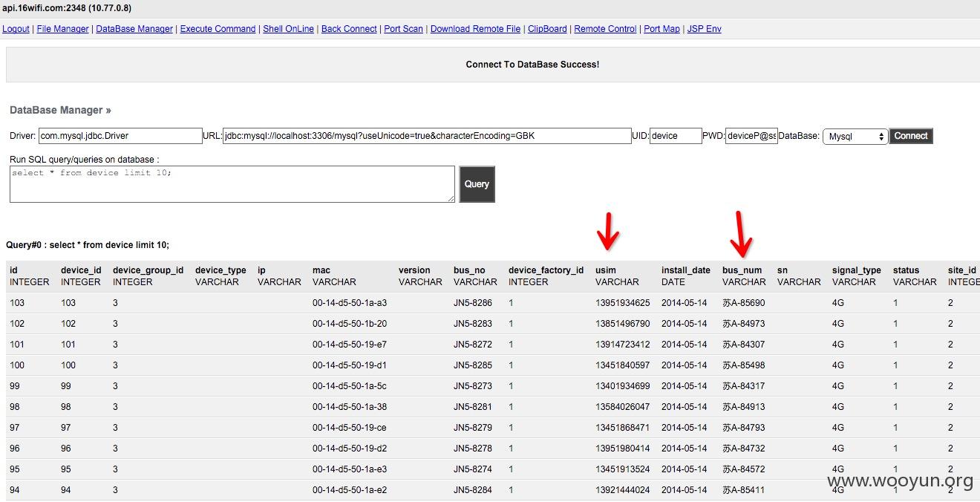Select usim value 13914723412

tap(623, 345)
